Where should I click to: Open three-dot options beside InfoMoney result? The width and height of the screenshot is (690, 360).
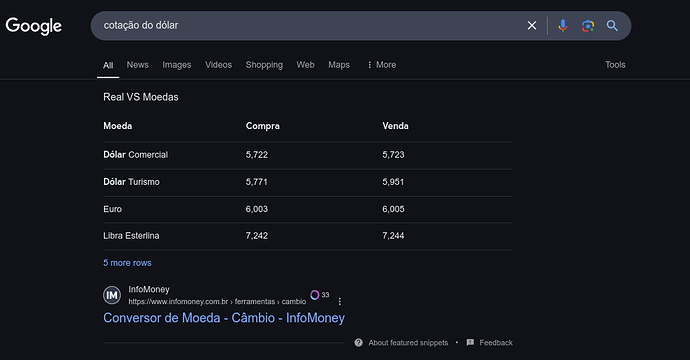coord(339,301)
